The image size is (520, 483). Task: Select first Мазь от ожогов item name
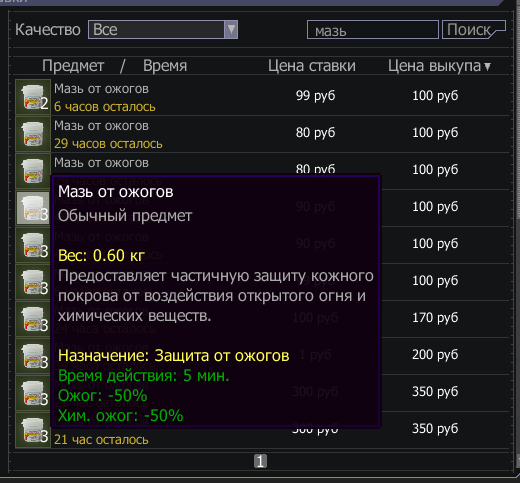pos(101,89)
